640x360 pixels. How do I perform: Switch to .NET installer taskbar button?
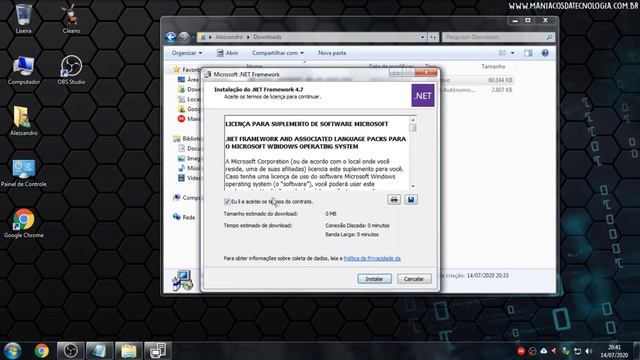coord(158,351)
